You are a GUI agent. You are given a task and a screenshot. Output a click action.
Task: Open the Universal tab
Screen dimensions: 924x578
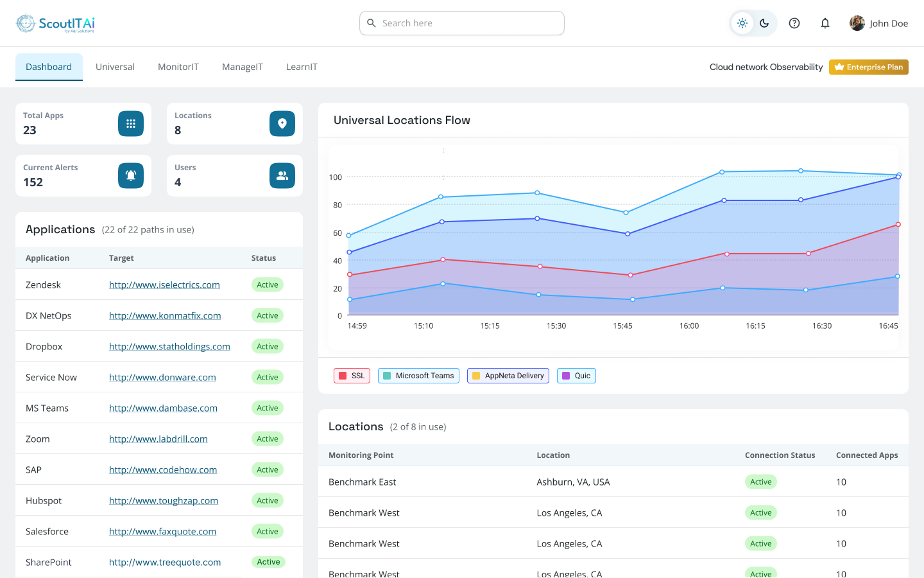pyautogui.click(x=115, y=66)
